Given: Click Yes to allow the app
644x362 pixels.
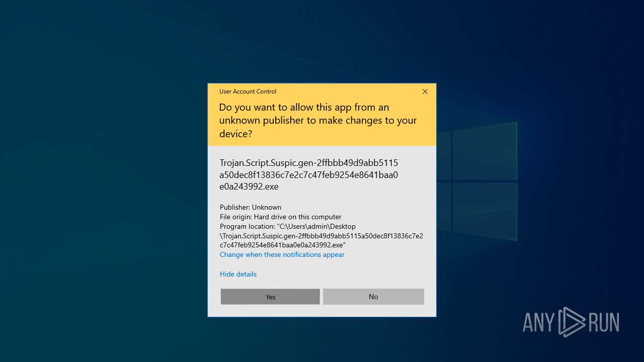Looking at the screenshot, I should 270,297.
